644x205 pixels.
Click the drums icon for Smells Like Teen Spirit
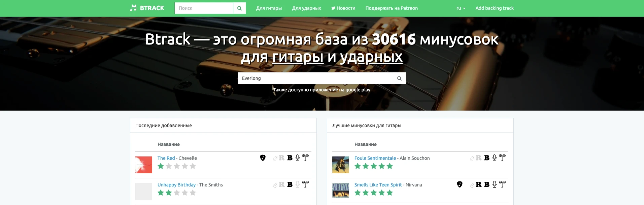502,184
